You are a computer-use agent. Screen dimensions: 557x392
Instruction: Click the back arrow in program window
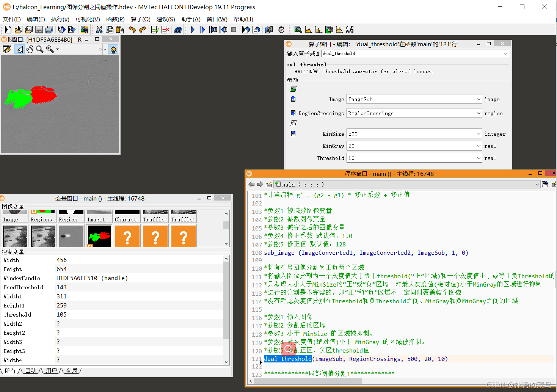click(251, 185)
